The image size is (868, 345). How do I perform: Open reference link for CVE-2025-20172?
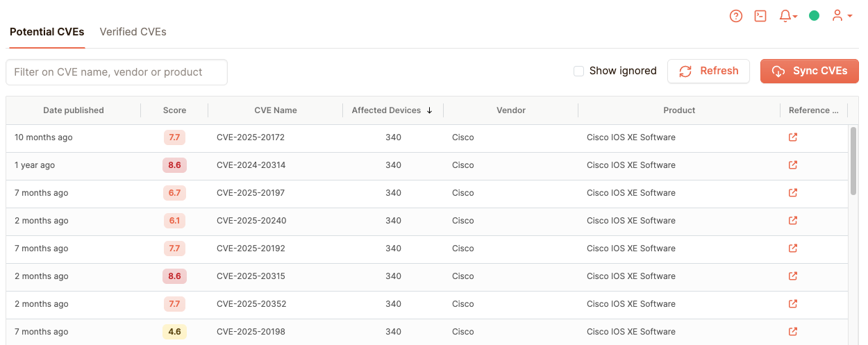coord(793,137)
